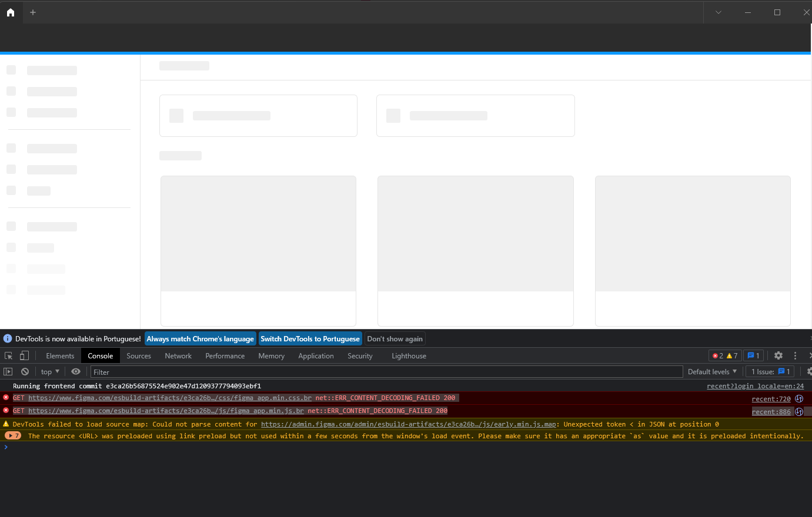Open the figma_app.min.css.br URL link
The height and width of the screenshot is (517, 812).
(x=170, y=398)
